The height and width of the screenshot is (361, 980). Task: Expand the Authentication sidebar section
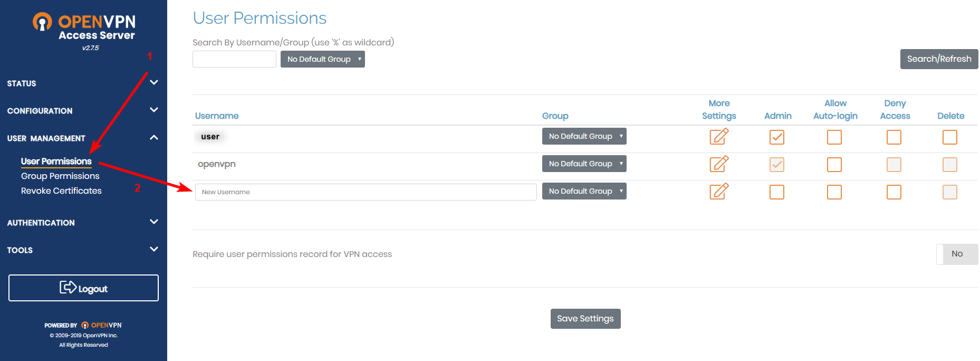[x=83, y=223]
